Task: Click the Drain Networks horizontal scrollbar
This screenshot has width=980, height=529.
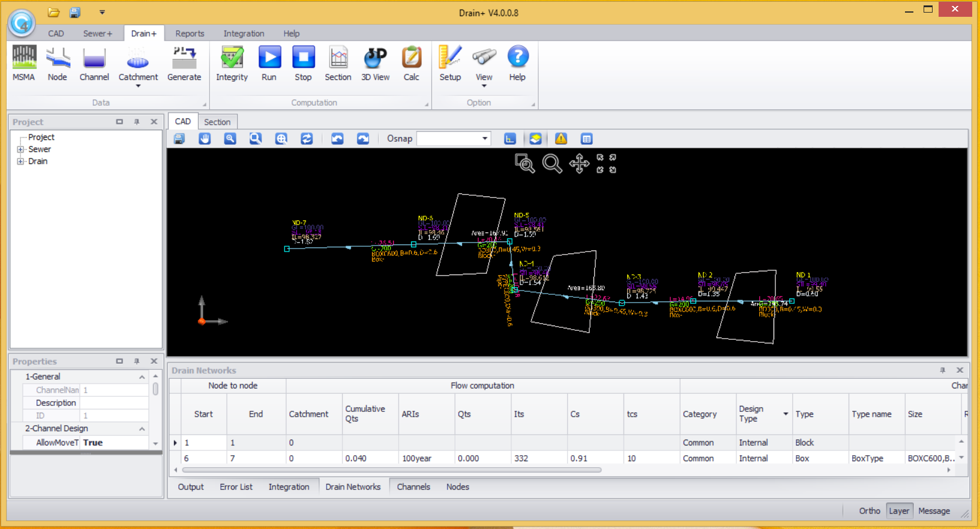Action: [x=391, y=470]
